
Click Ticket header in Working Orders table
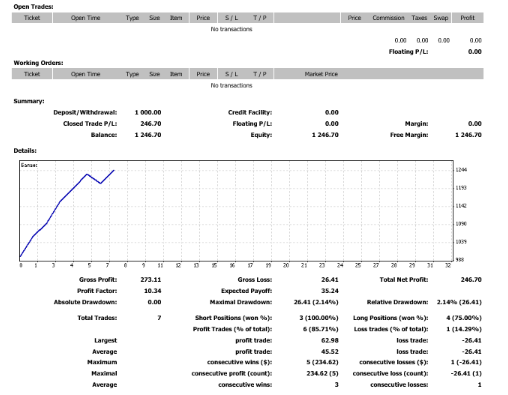pos(32,74)
